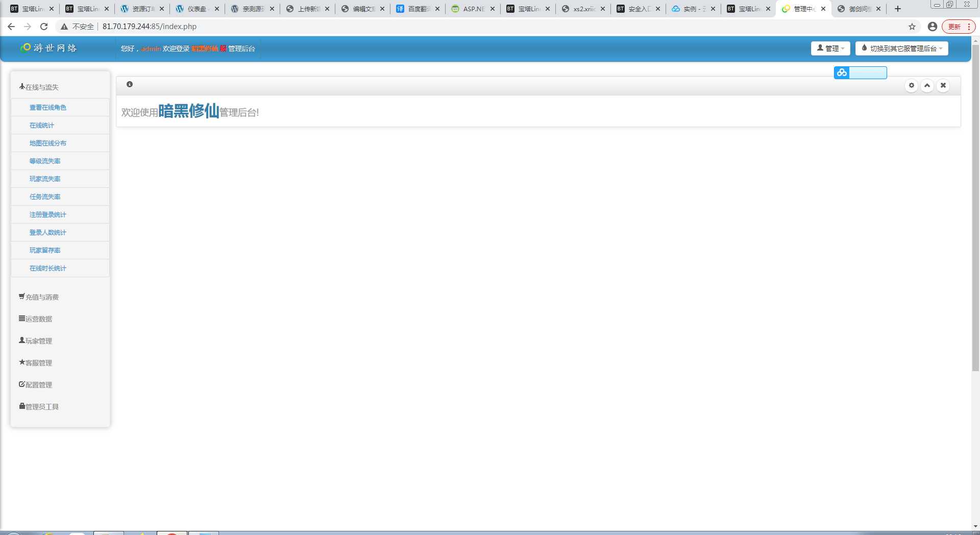Go to 注册登录统计 page

[x=48, y=215]
